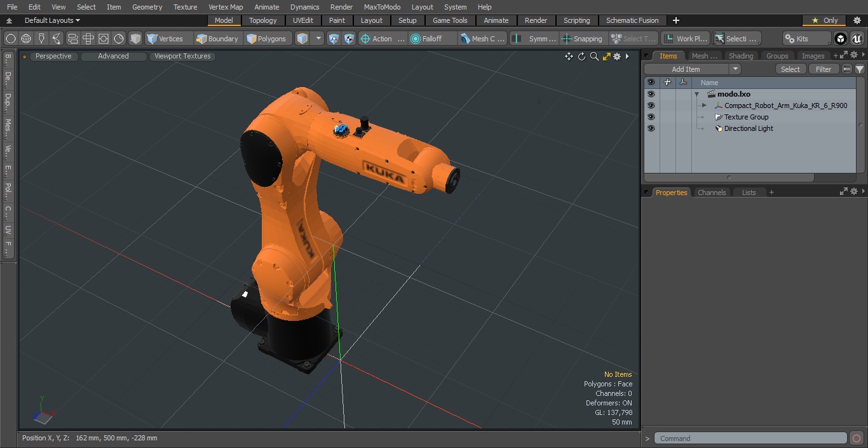Open the Default Layouts dropdown

tap(52, 20)
